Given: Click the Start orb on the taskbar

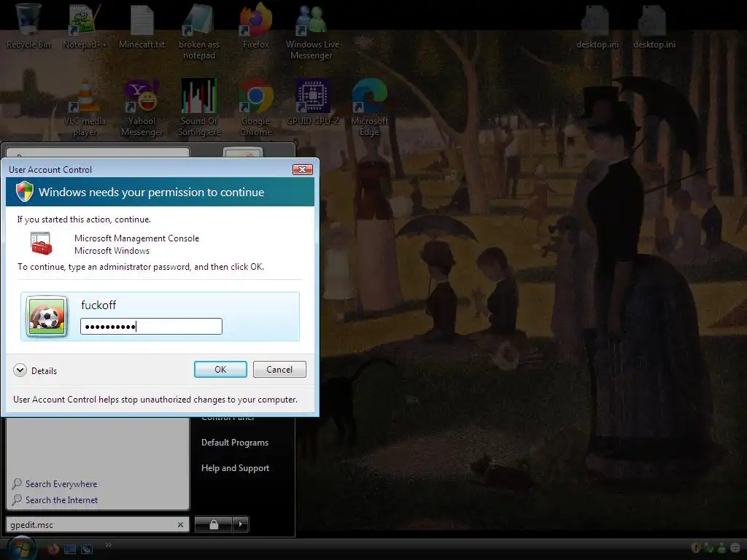Looking at the screenshot, I should [x=21, y=548].
